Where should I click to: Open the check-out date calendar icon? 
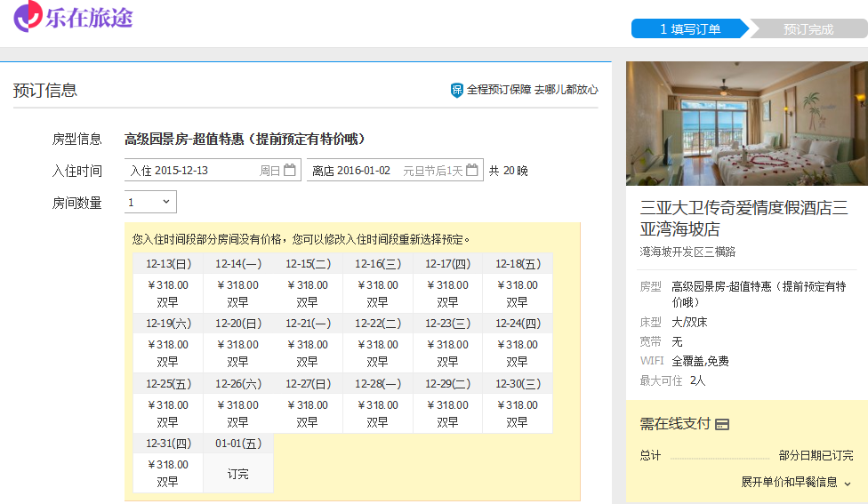(x=472, y=170)
